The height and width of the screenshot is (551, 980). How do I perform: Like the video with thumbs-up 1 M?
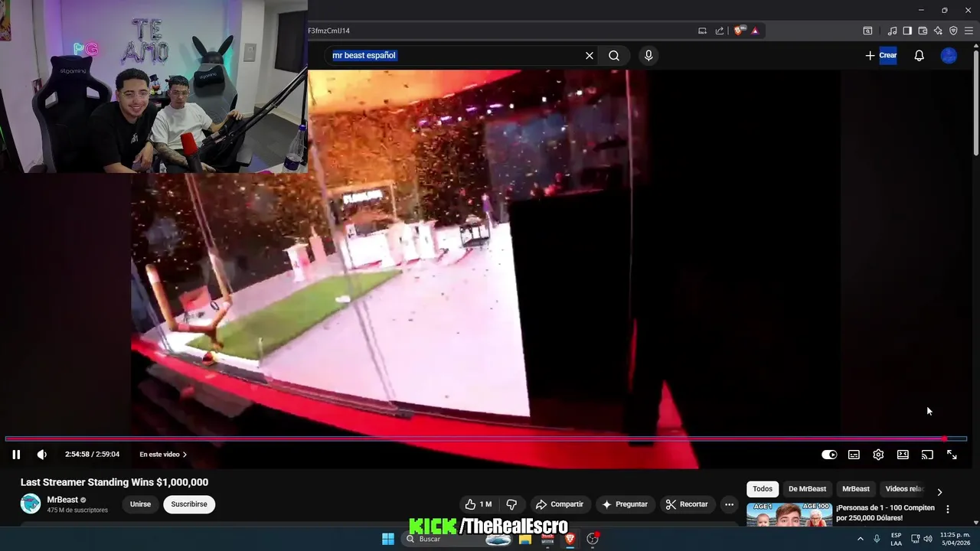(479, 504)
